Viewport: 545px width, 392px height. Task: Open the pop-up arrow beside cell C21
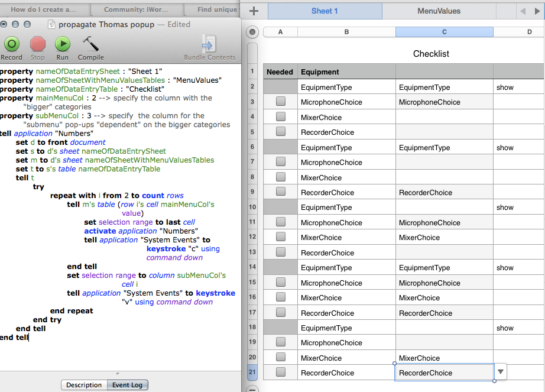point(501,372)
